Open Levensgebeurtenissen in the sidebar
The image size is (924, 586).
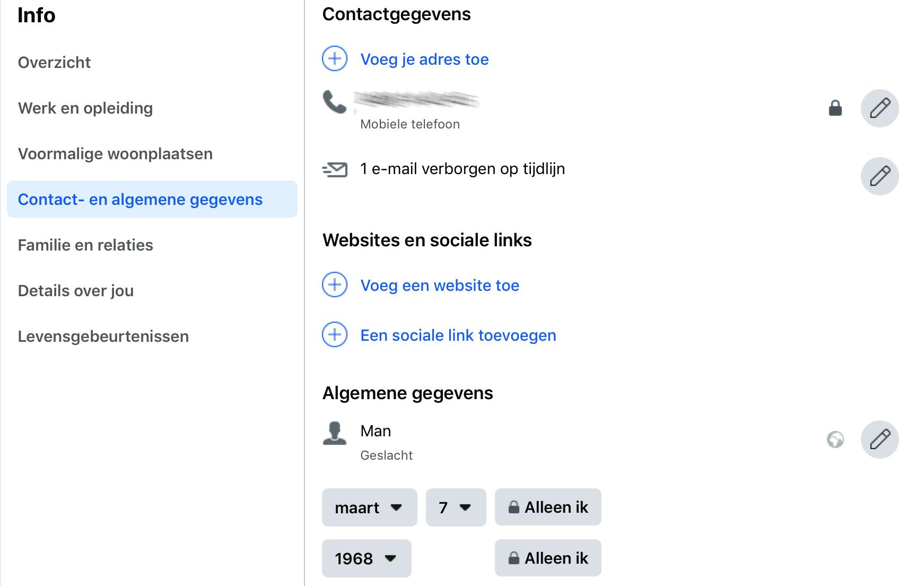point(103,337)
